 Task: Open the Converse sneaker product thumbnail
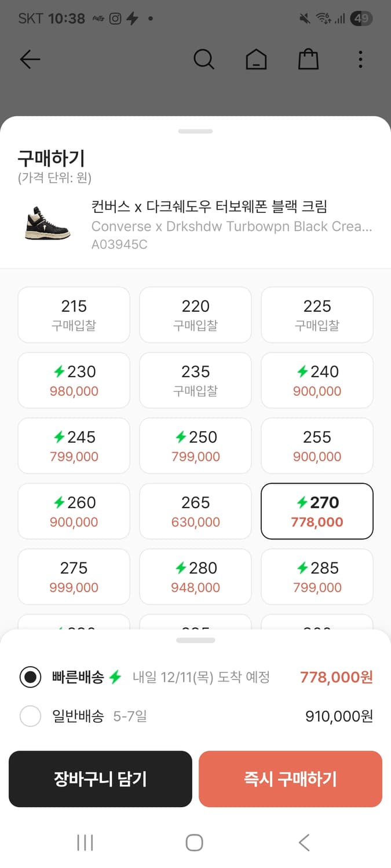[47, 223]
